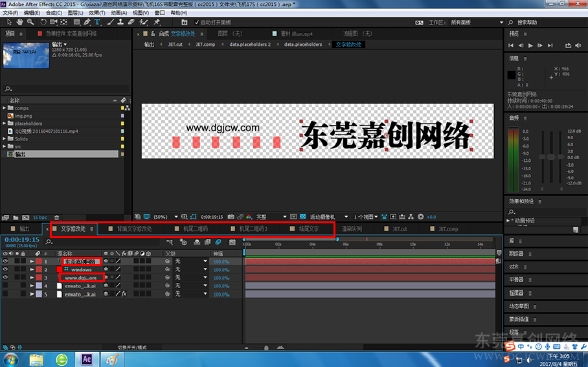Jump to first frame in preview
Image resolution: width=588 pixels, height=367 pixels.
[x=511, y=45]
